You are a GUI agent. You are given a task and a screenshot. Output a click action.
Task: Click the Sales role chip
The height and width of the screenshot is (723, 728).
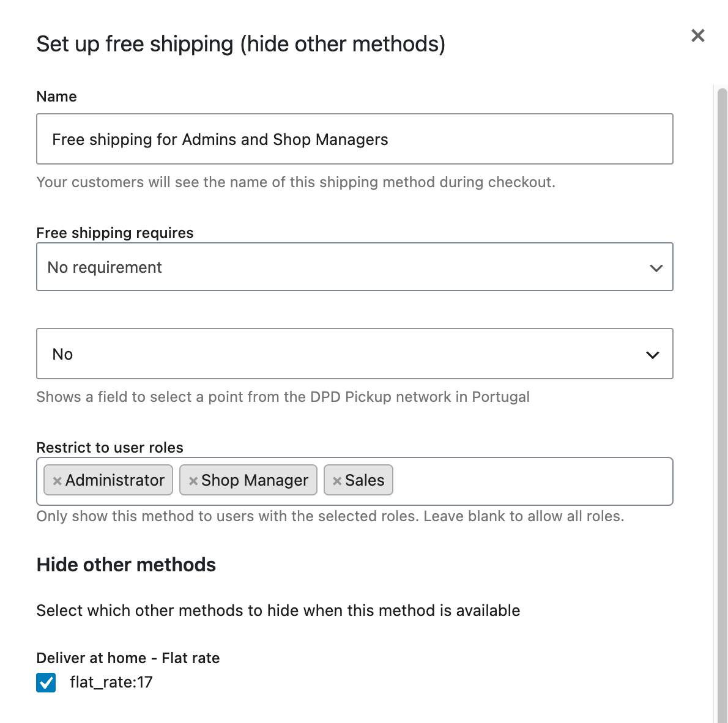[363, 480]
